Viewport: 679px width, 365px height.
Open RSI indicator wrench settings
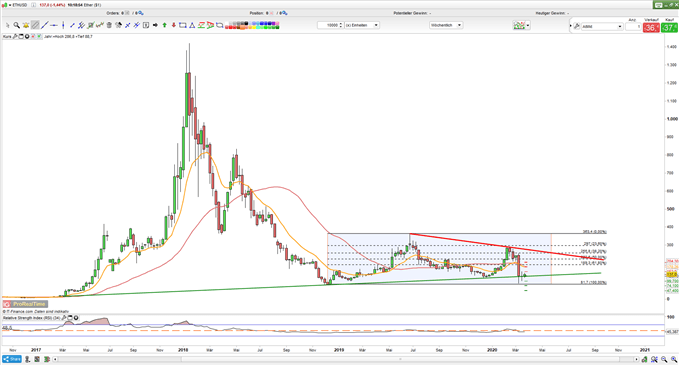pos(63,318)
